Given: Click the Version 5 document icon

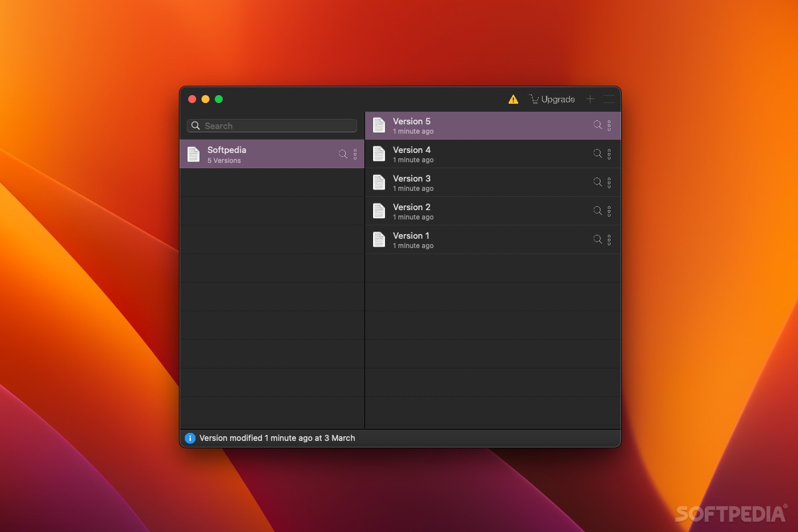Looking at the screenshot, I should click(379, 125).
